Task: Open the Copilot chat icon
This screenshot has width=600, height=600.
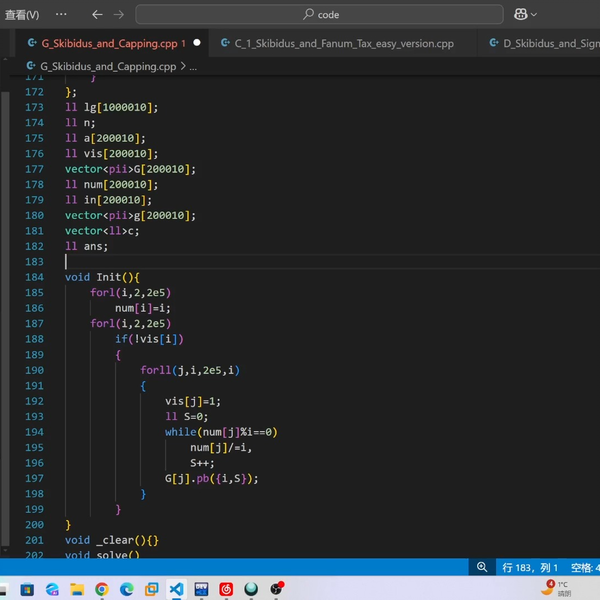Action: 519,15
